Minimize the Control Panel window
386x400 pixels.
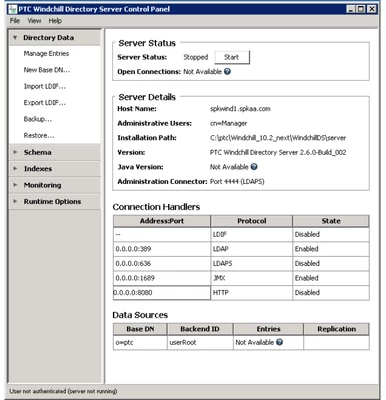[x=350, y=9]
